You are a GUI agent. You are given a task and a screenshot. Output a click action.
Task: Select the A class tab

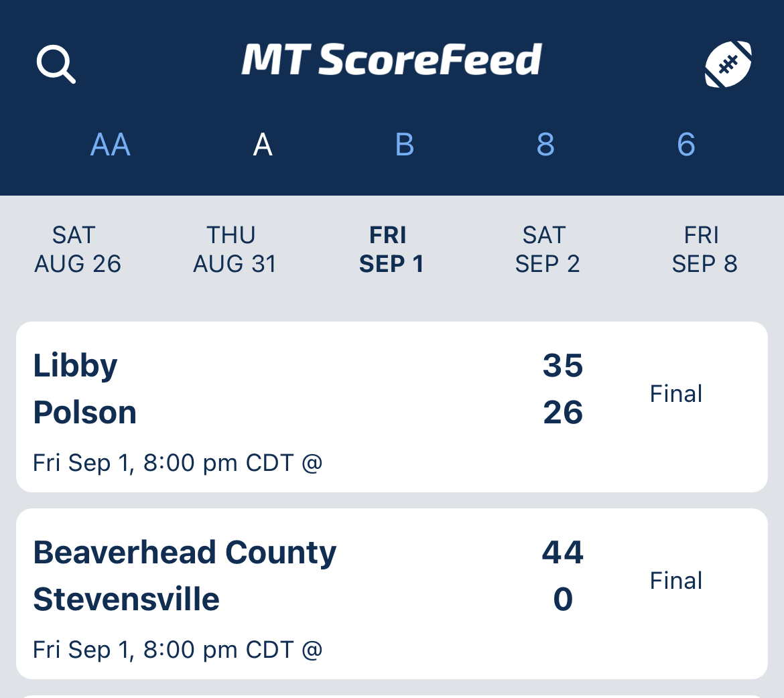tap(263, 145)
